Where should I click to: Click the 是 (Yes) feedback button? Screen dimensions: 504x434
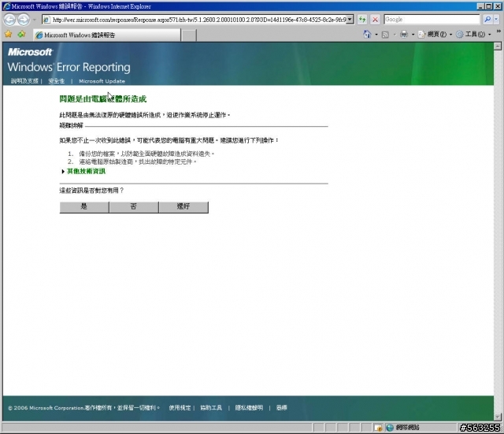pyautogui.click(x=84, y=206)
